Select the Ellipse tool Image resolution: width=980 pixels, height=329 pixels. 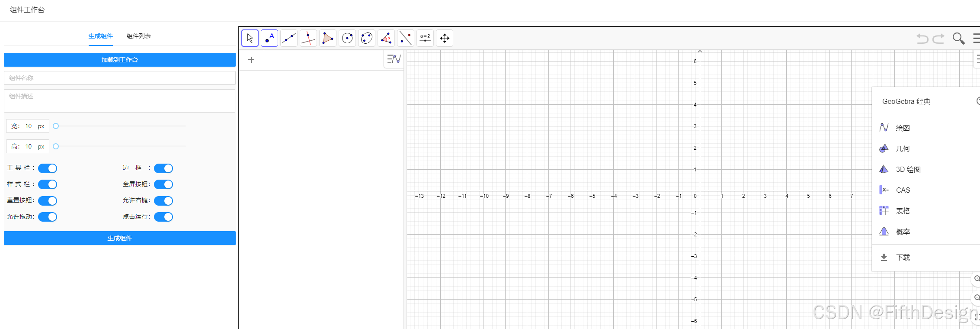[367, 38]
